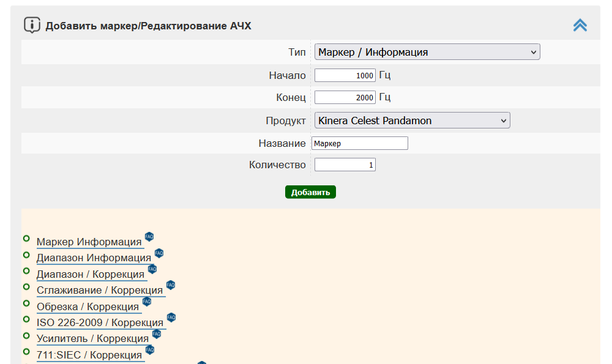The height and width of the screenshot is (364, 612).
Task: Open FAQ icon beside Сглаживание / Коррекция
Action: pos(171,285)
